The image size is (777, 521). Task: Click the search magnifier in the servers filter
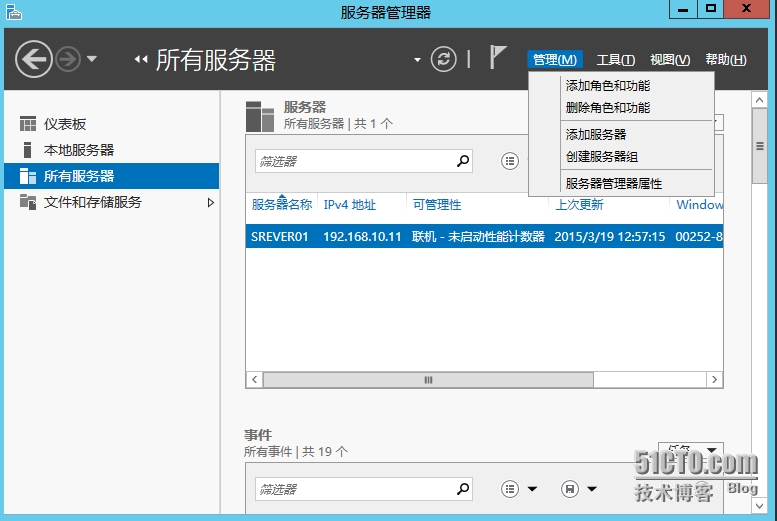463,161
